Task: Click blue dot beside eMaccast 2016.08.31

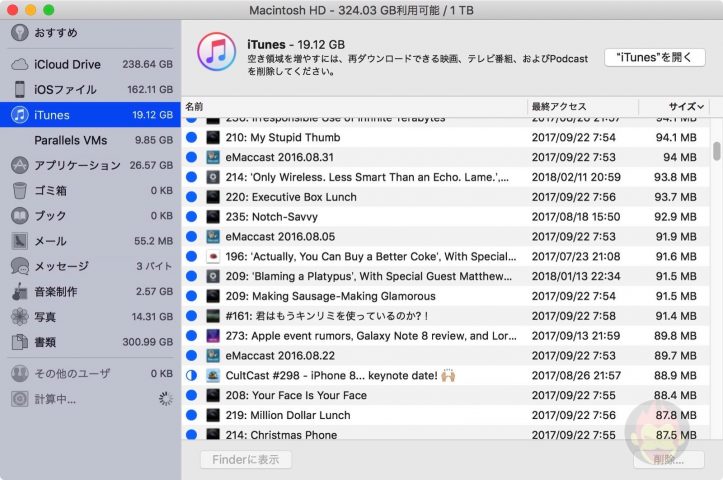Action: pyautogui.click(x=191, y=157)
